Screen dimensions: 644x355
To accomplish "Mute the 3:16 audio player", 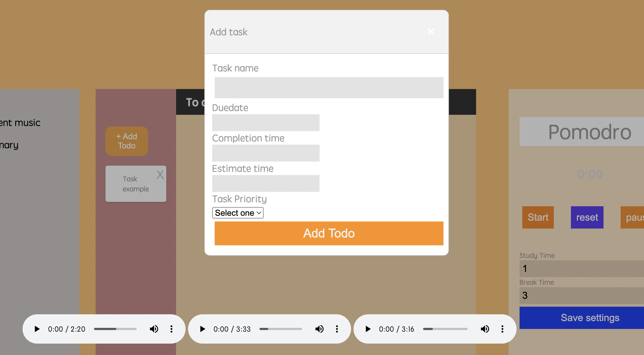I will pos(485,329).
